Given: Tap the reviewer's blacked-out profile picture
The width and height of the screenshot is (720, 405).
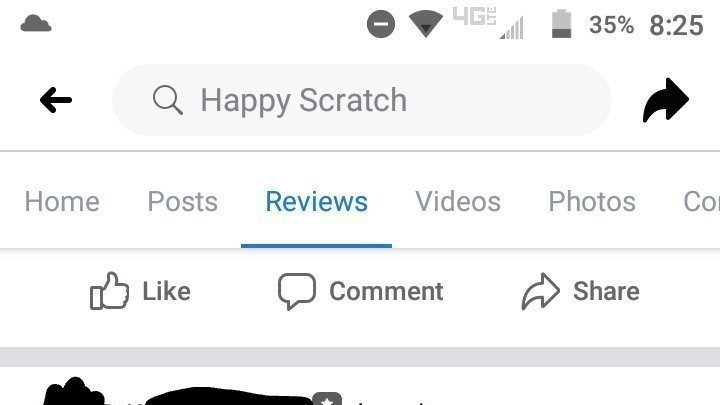Looking at the screenshot, I should 73,391.
